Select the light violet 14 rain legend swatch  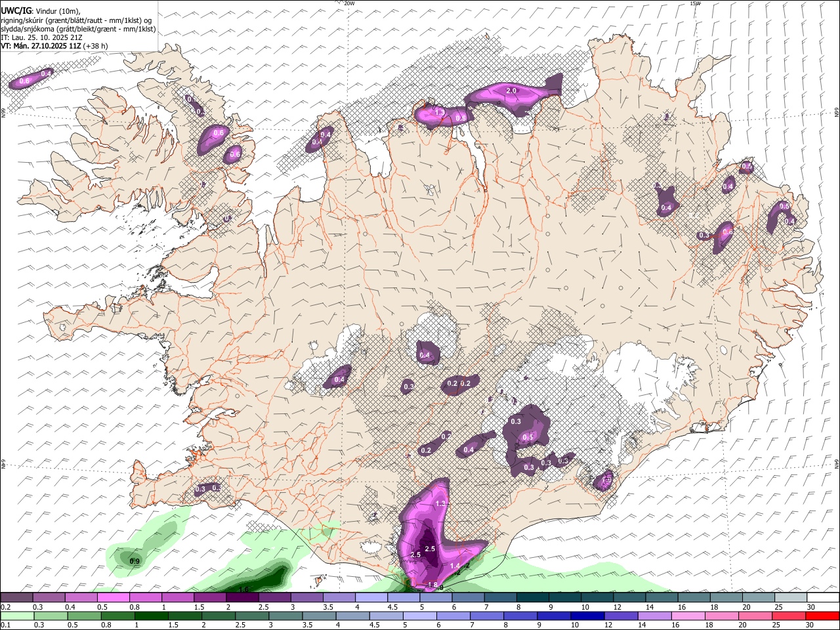coord(654,616)
